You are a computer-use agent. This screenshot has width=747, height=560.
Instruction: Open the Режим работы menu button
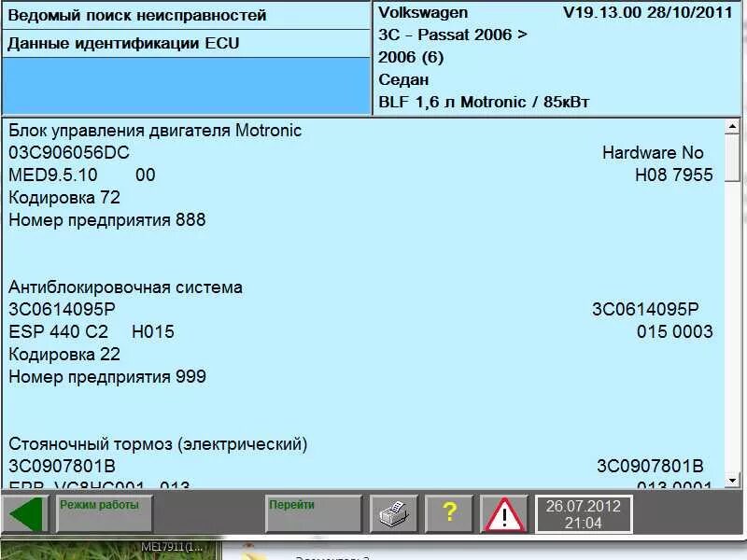(x=104, y=513)
